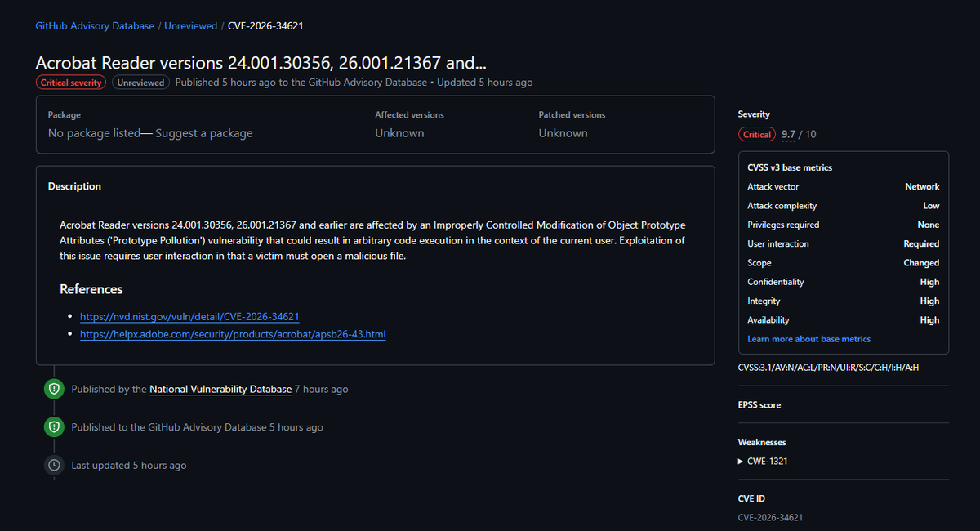Click the Attack complexity Low row
This screenshot has width=980, height=531.
[x=844, y=206]
